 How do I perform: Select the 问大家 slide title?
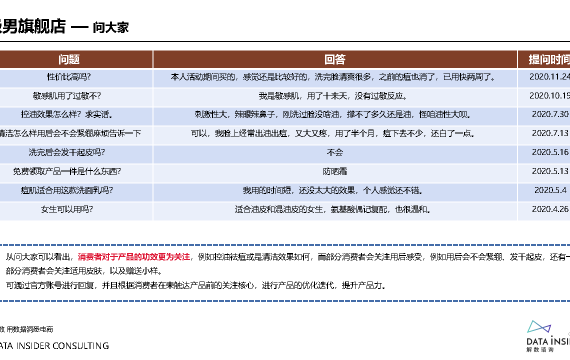111,27
